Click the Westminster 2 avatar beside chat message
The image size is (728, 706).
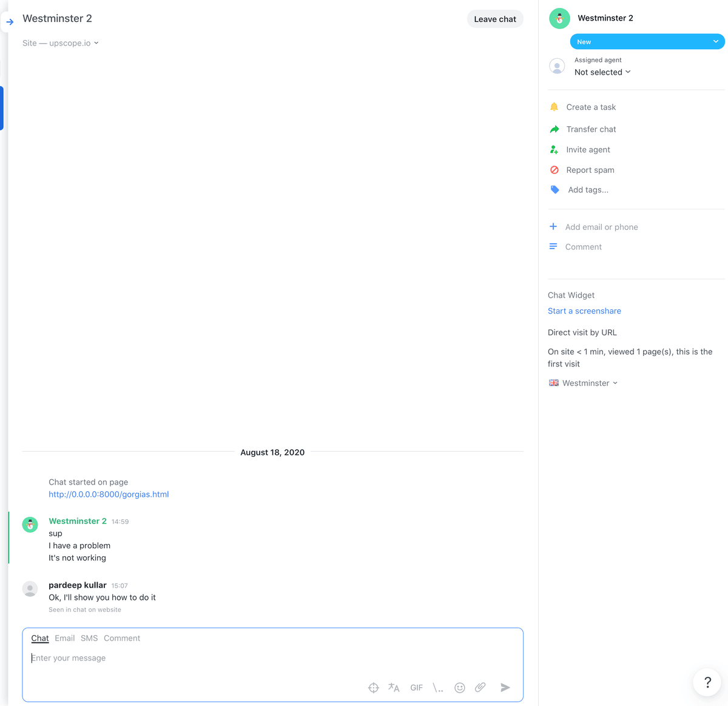[x=30, y=525]
